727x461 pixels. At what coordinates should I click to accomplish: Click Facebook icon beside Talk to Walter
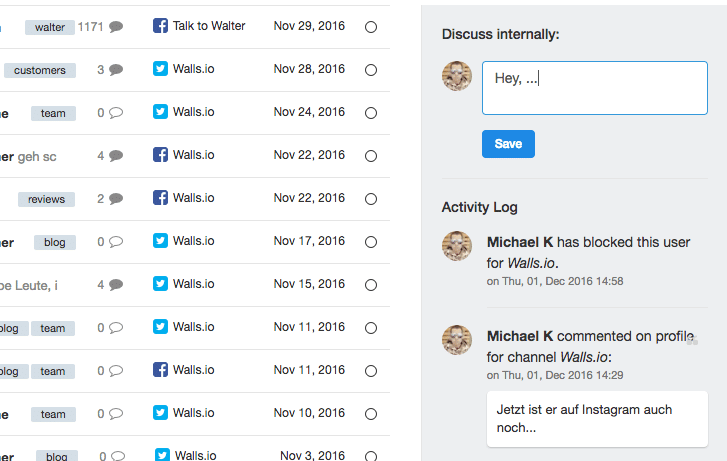click(x=160, y=26)
